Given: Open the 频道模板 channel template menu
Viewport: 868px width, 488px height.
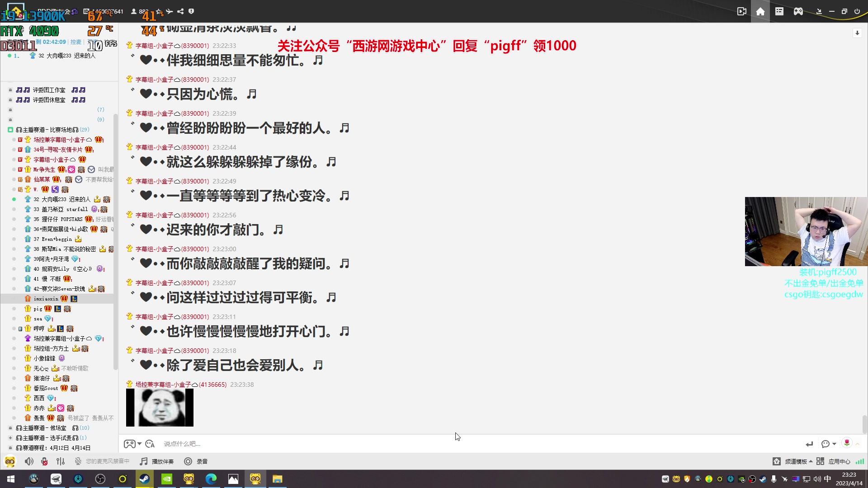Looking at the screenshot, I should pos(796,461).
